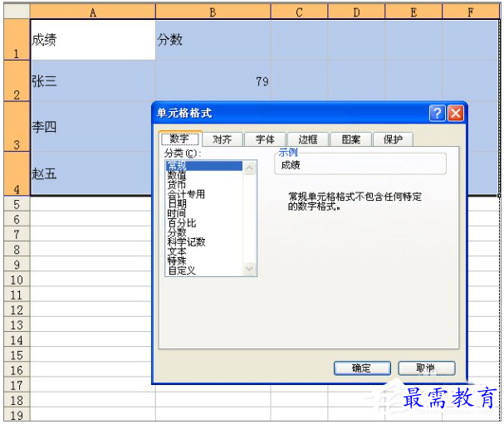Select row 4 header
Image resolution: width=504 pixels, height=424 pixels.
(17, 173)
